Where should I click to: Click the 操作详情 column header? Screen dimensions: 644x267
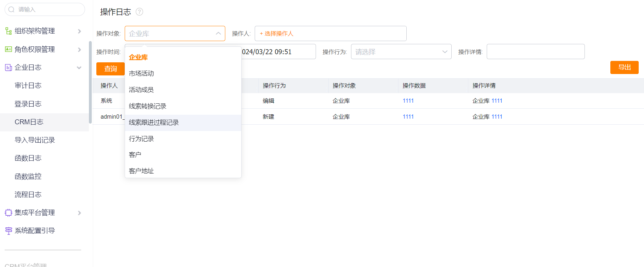point(484,86)
